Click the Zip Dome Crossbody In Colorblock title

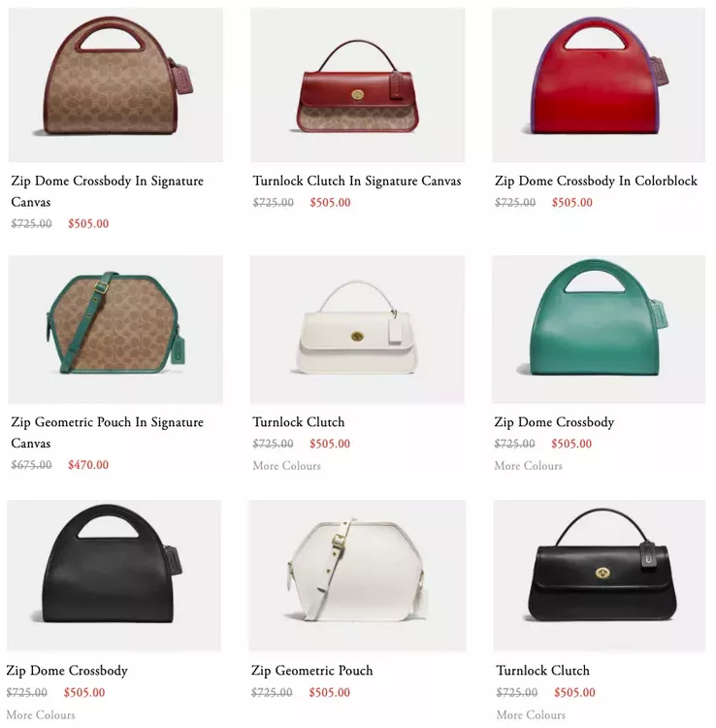tap(596, 182)
